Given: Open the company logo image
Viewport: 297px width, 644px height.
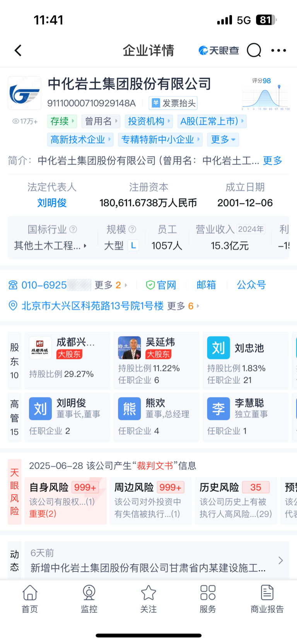Looking at the screenshot, I should (x=24, y=93).
